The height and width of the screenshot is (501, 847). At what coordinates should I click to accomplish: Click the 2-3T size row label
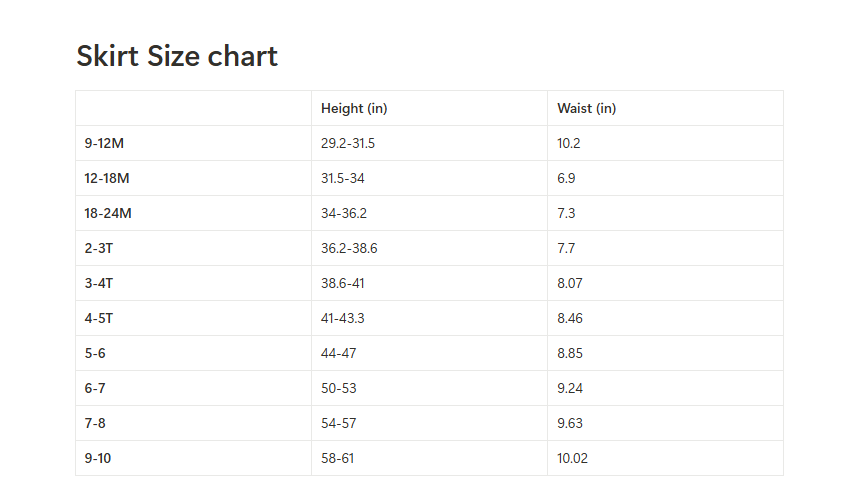[x=99, y=248]
